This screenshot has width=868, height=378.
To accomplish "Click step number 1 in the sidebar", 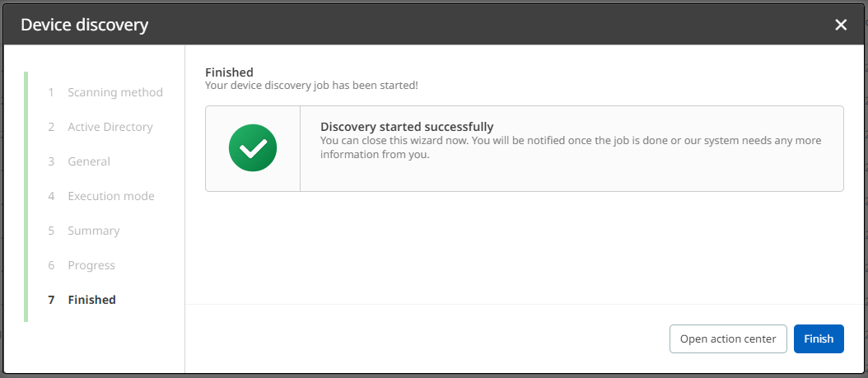I will click(x=51, y=92).
